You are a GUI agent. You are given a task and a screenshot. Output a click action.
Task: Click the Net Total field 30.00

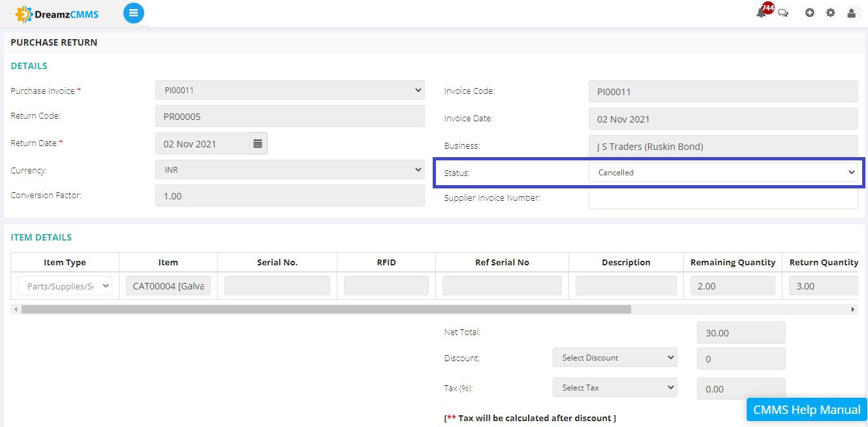tap(741, 332)
